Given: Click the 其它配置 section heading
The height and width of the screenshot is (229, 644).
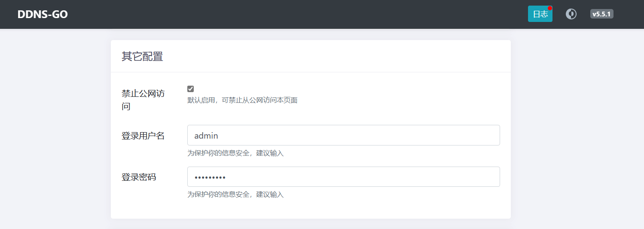Looking at the screenshot, I should tap(142, 56).
